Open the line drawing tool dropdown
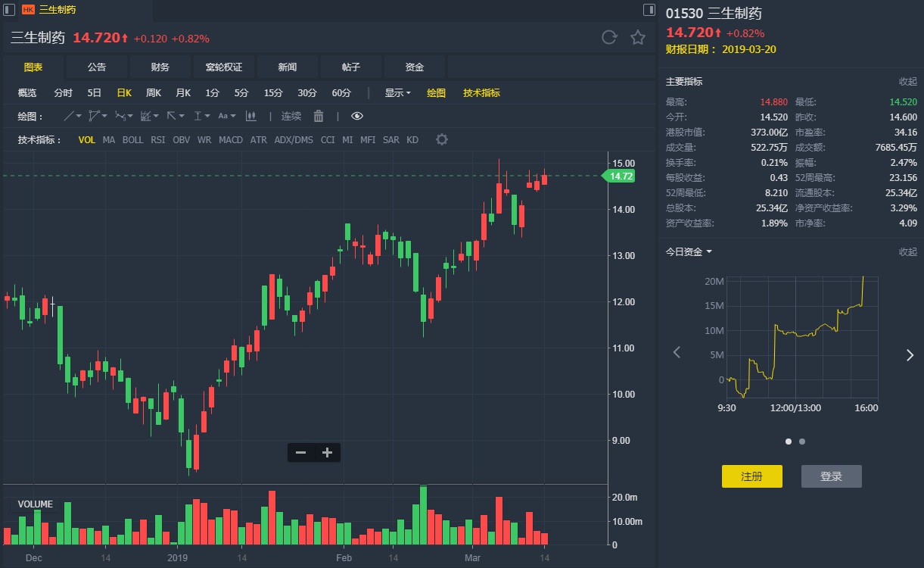Screen dimensions: 924x568 point(73,116)
